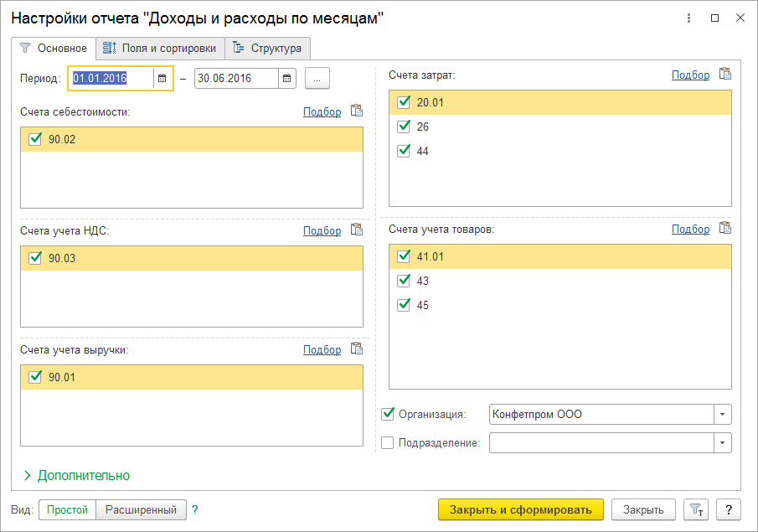Image resolution: width=758 pixels, height=532 pixels.
Task: Uncheck account 20.01 in Счета затрат
Action: click(404, 102)
